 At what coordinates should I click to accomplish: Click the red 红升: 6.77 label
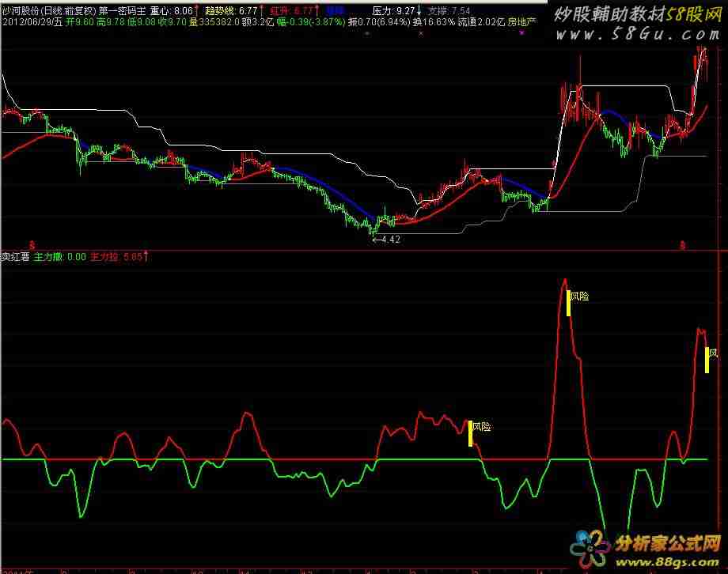click(291, 10)
